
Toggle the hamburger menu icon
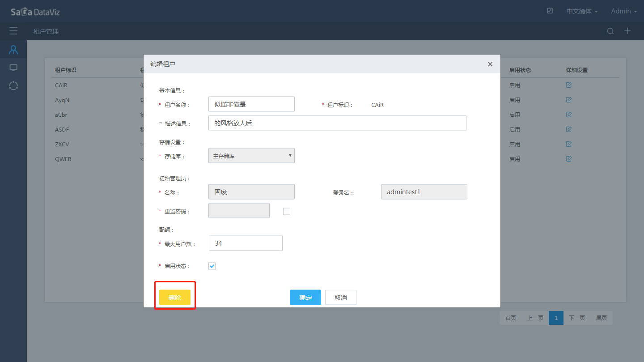pos(13,31)
